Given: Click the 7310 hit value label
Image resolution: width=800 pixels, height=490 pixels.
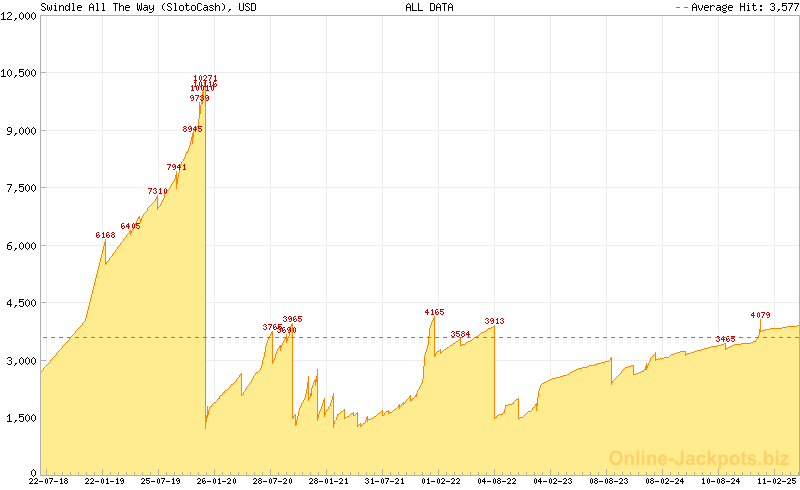Looking at the screenshot, I should click(x=157, y=191).
